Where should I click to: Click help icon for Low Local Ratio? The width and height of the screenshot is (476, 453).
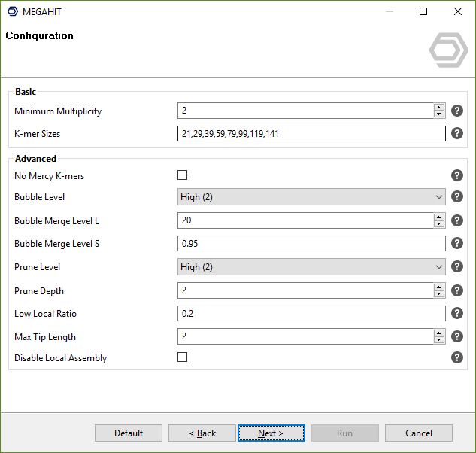tap(457, 314)
